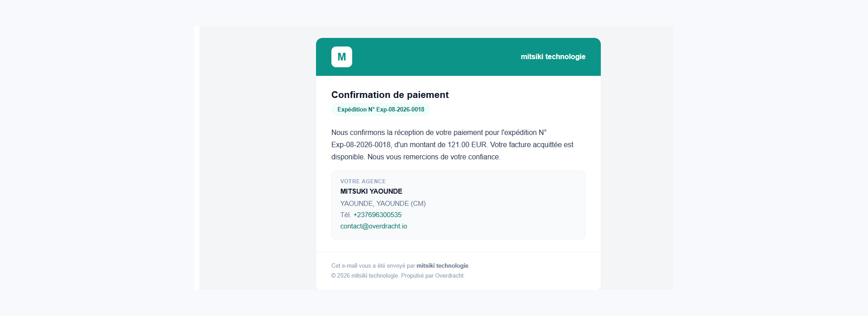Click the VOTRE AGENCE label
Viewport: 868px width, 316px height.
click(x=363, y=181)
